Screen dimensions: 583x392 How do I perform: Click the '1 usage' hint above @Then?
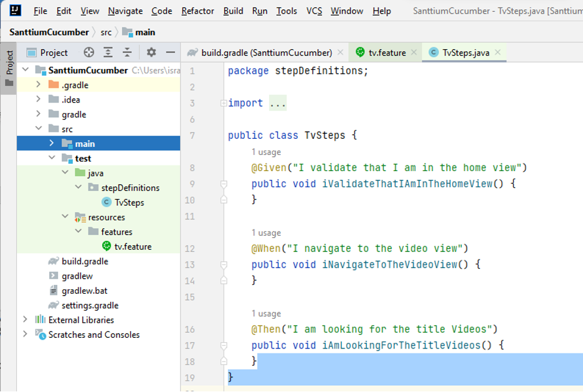pos(266,314)
